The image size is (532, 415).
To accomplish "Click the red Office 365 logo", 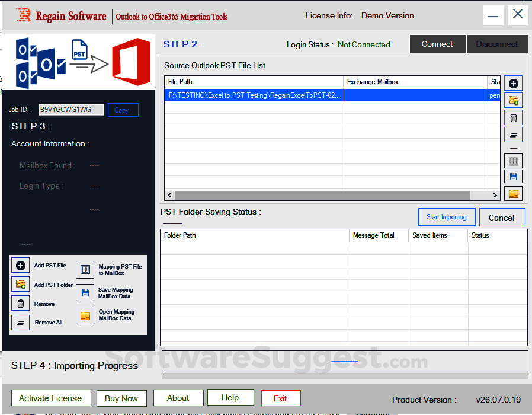I will (132, 62).
